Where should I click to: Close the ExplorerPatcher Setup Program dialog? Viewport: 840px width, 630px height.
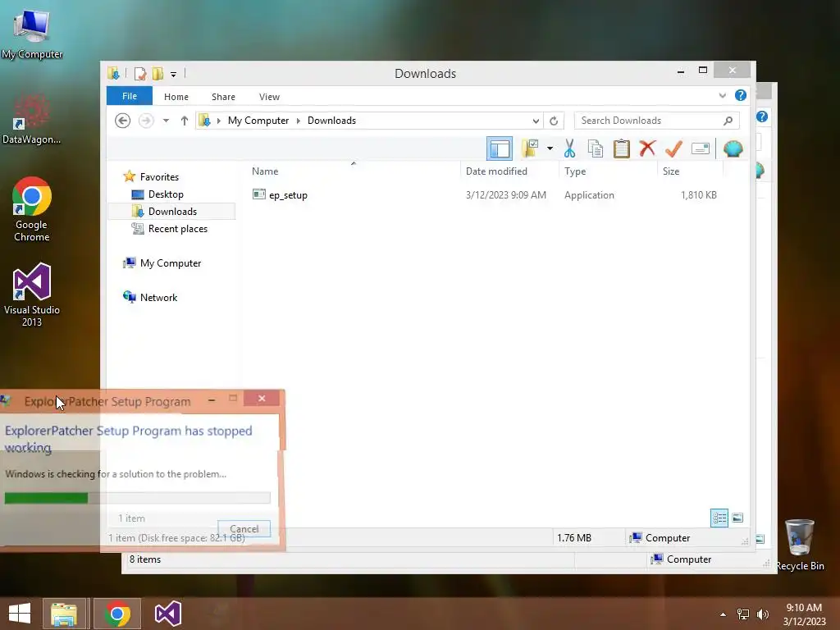(x=262, y=398)
